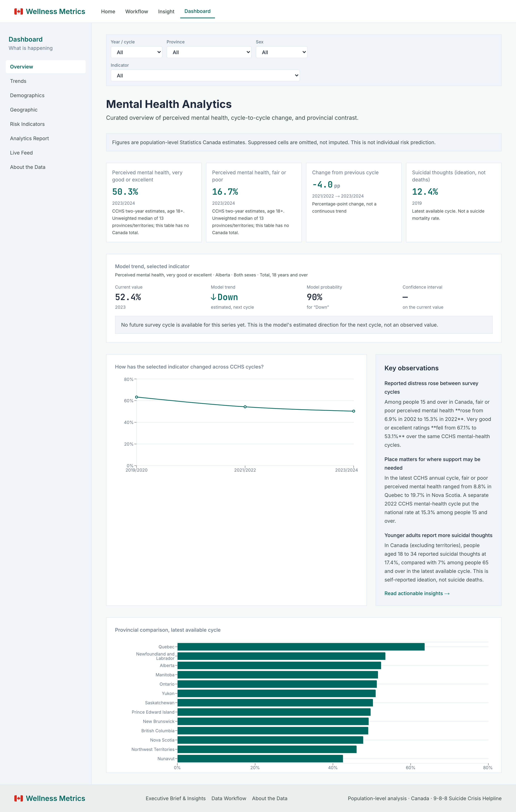The height and width of the screenshot is (812, 516).
Task: Click the Manitoba bar in provincial comparison
Action: tap(278, 675)
